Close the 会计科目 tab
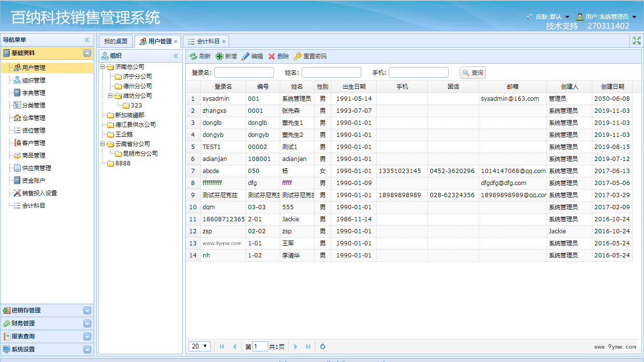The height and width of the screenshot is (362, 644). click(x=224, y=41)
